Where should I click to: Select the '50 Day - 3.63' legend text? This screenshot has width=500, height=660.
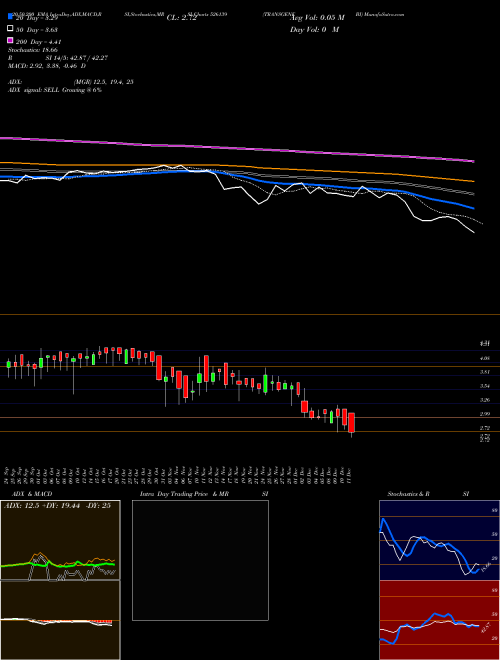37,29
